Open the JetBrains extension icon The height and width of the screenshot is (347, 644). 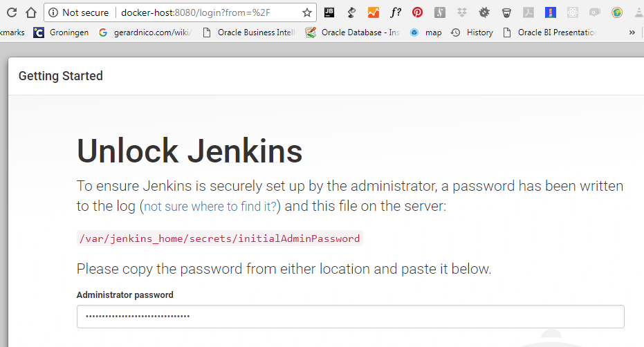330,12
